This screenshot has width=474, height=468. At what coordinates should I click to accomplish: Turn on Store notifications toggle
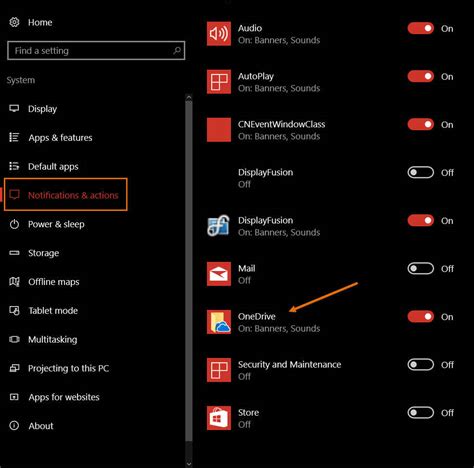(x=421, y=412)
